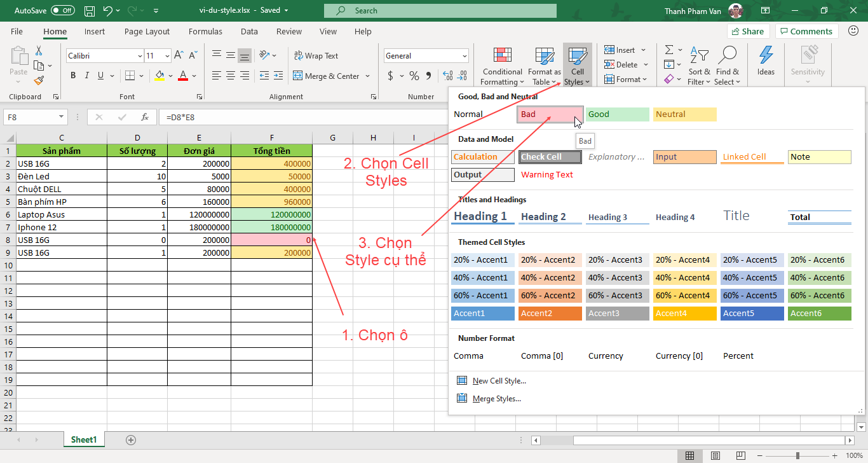Open the font name dropdown

[x=140, y=56]
